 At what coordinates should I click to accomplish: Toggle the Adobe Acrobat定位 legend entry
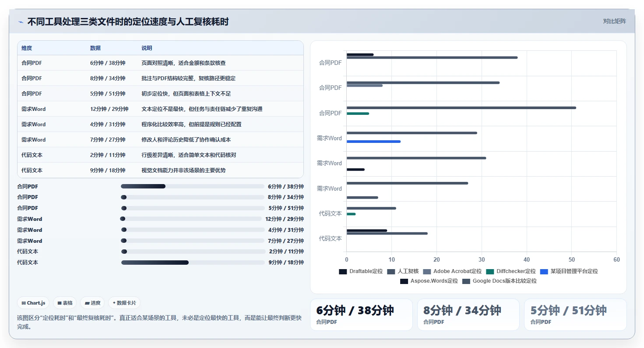[452, 271]
